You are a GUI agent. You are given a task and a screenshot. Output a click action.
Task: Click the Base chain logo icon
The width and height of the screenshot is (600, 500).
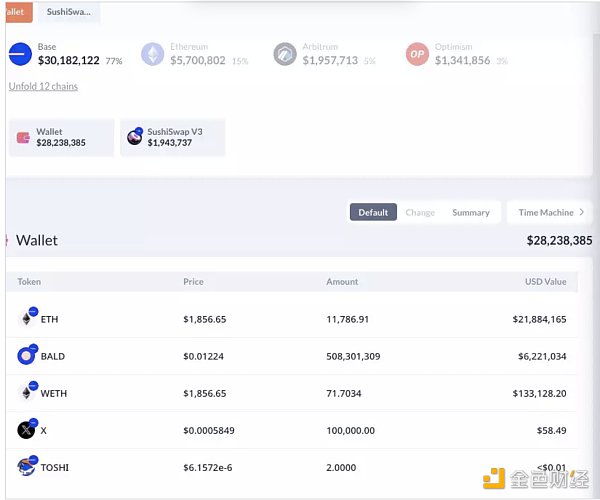click(20, 54)
